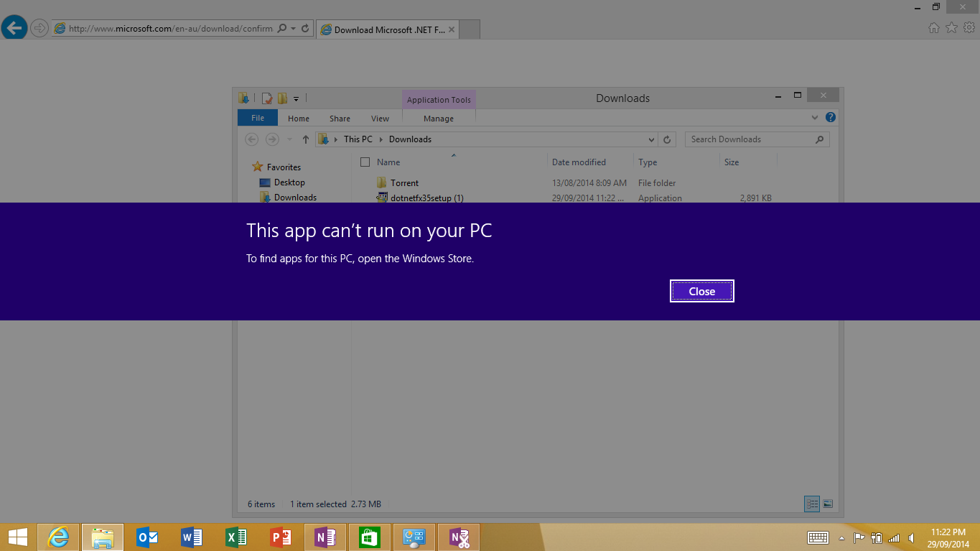Click the search magnifier in Search Downloads box

[x=820, y=139]
